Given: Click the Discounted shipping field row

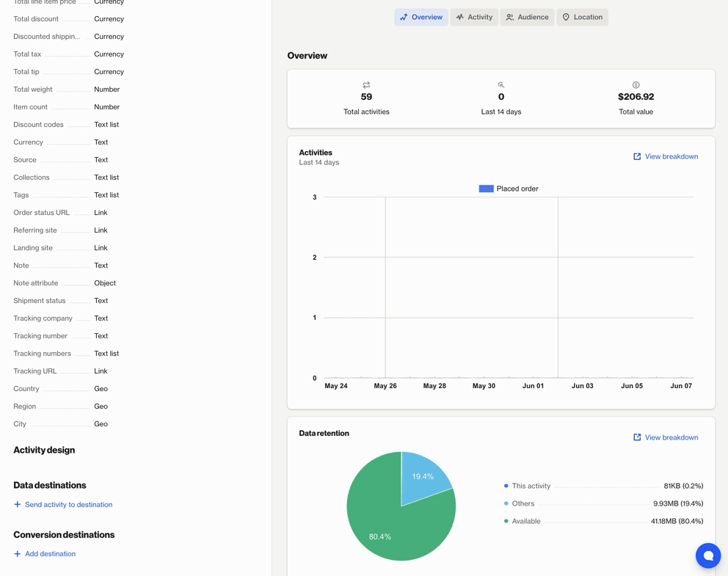Looking at the screenshot, I should pos(69,37).
